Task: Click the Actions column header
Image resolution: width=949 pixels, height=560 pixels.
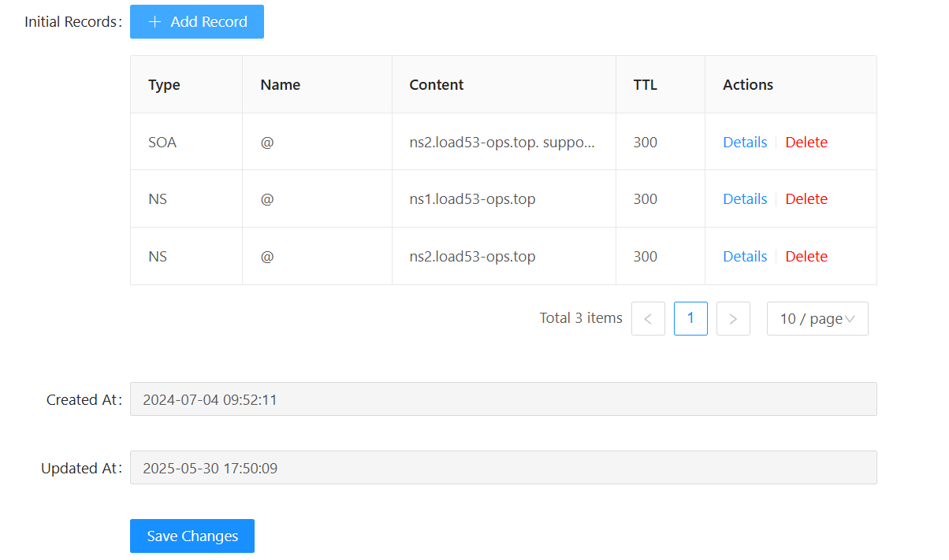Action: pos(747,85)
